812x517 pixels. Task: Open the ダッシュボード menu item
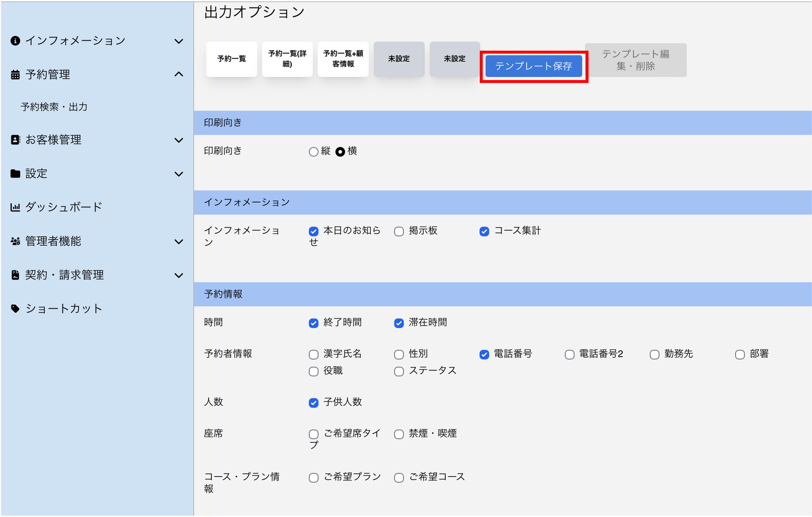point(64,207)
